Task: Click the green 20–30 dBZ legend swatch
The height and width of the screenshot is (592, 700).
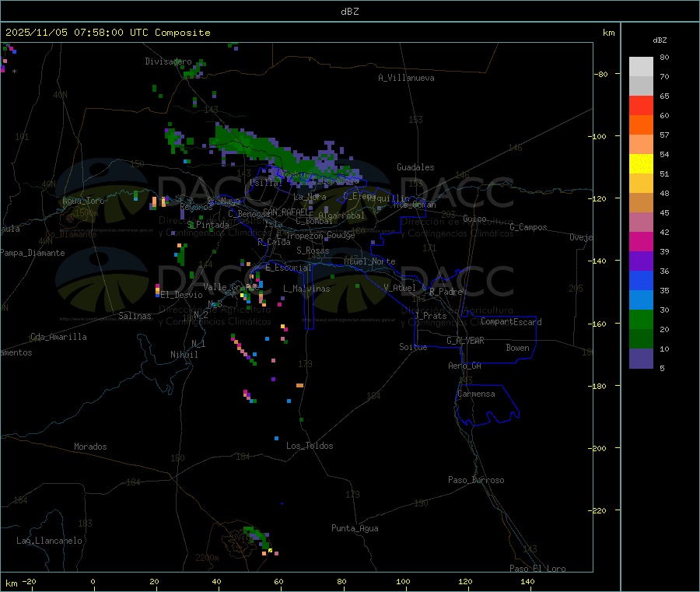Action: 641,320
